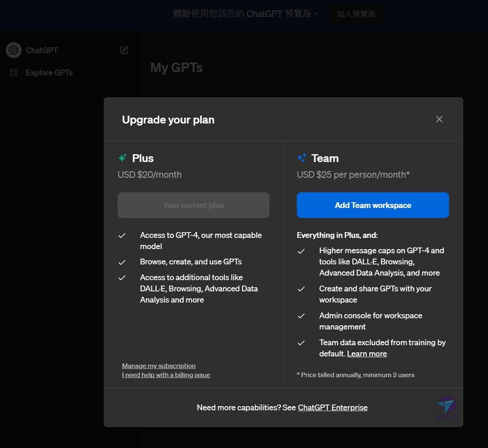Image resolution: width=488 pixels, height=448 pixels.
Task: Click the blue Team sparkles icon
Action: point(302,158)
